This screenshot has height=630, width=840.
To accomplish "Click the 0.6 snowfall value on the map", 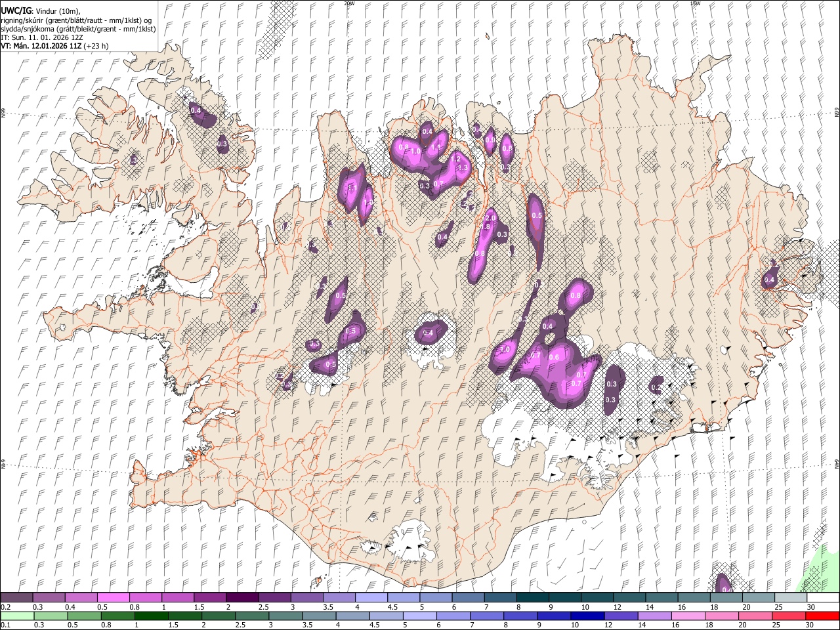I will (554, 357).
